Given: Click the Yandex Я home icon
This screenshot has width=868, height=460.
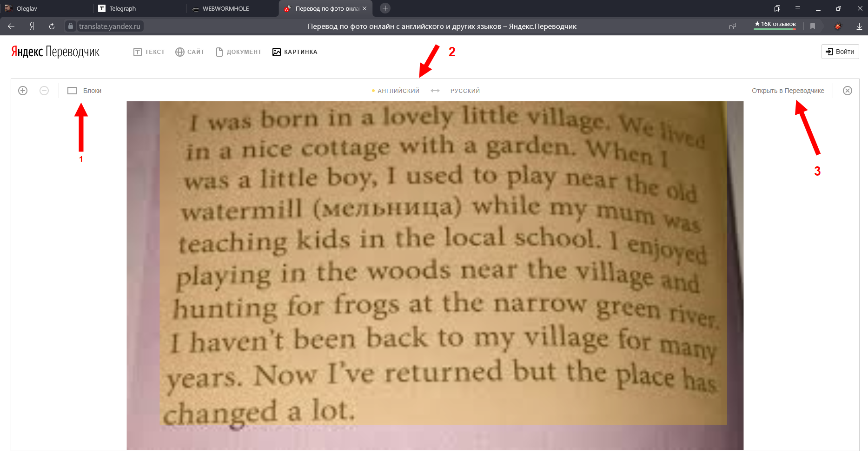Looking at the screenshot, I should pos(32,26).
